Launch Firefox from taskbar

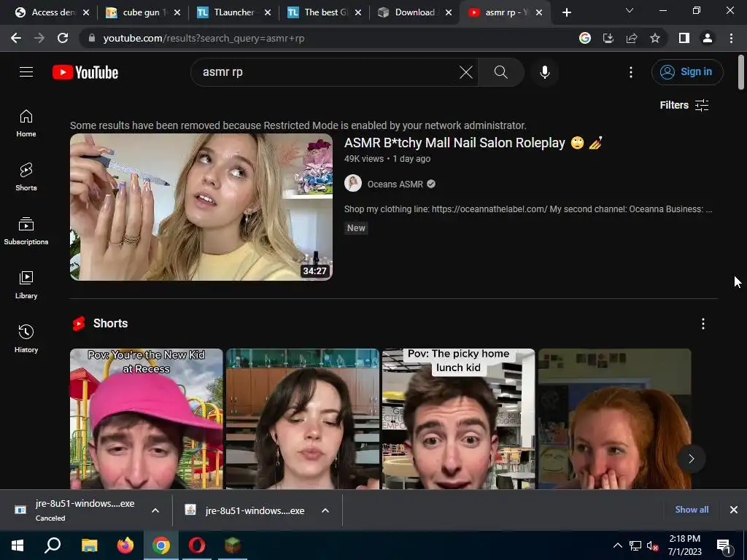click(x=125, y=545)
